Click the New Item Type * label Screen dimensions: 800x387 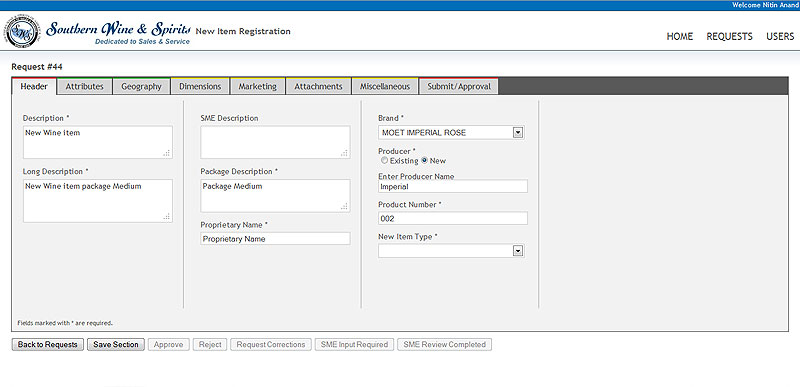[408, 237]
